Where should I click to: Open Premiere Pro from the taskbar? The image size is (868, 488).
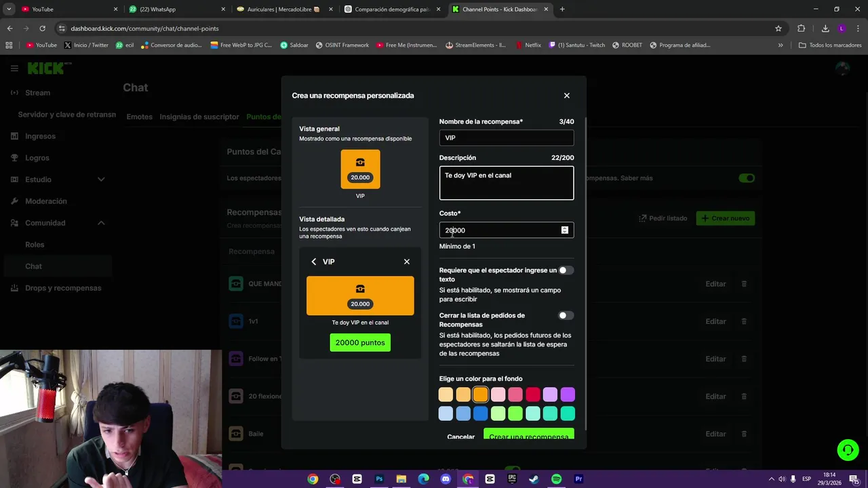[x=578, y=479]
